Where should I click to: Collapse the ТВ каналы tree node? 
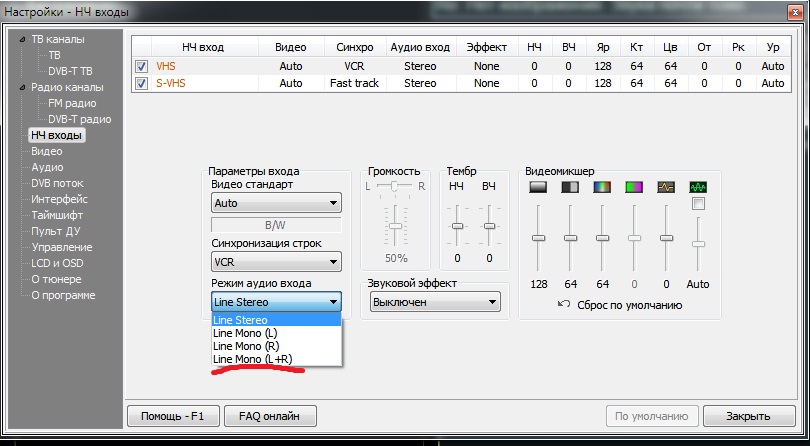coord(24,40)
